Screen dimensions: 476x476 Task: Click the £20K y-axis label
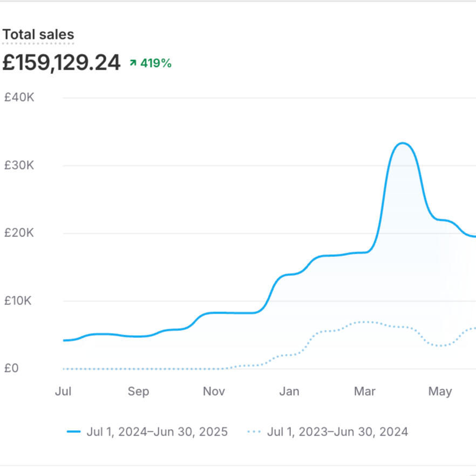(19, 233)
